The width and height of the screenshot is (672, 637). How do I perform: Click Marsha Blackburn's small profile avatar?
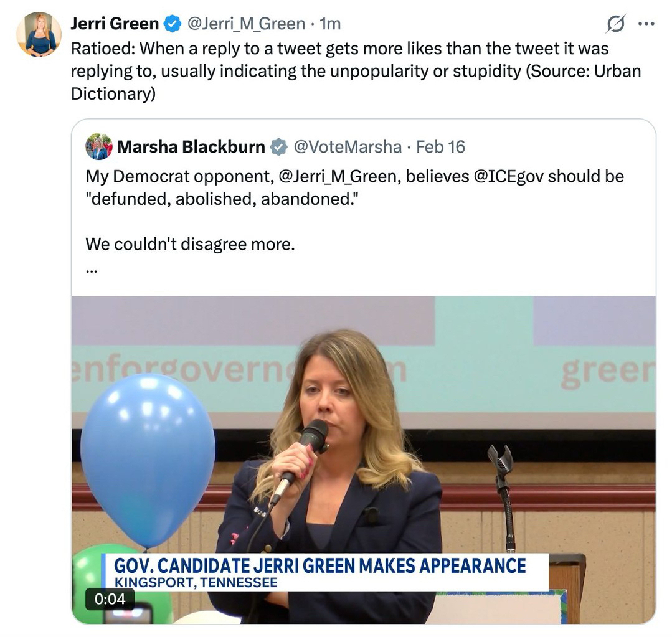tap(99, 147)
